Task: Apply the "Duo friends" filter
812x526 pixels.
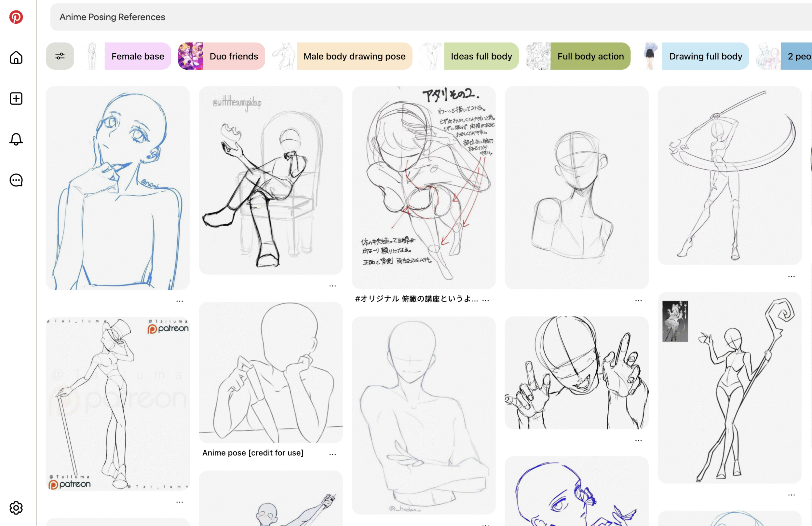Action: point(234,56)
